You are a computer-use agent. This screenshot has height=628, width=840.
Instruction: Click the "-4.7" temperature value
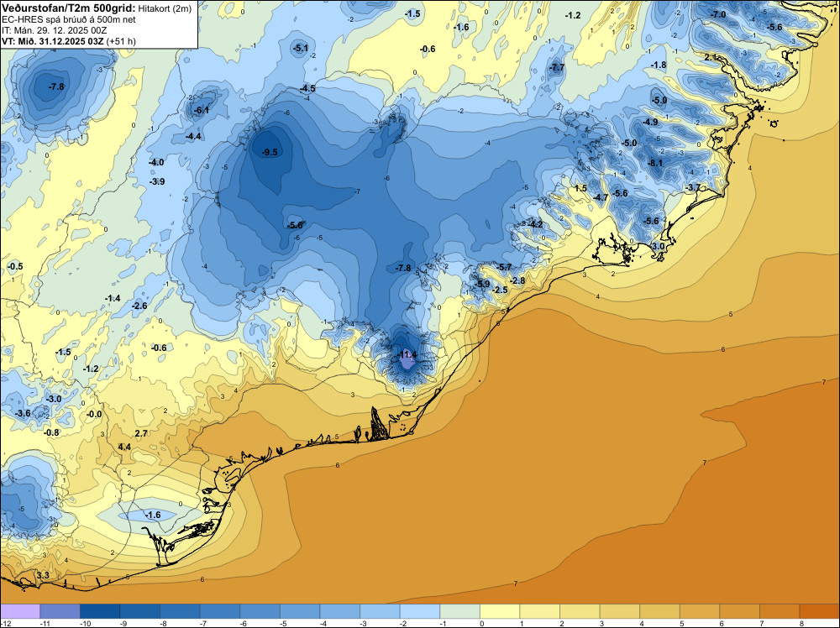(x=600, y=197)
